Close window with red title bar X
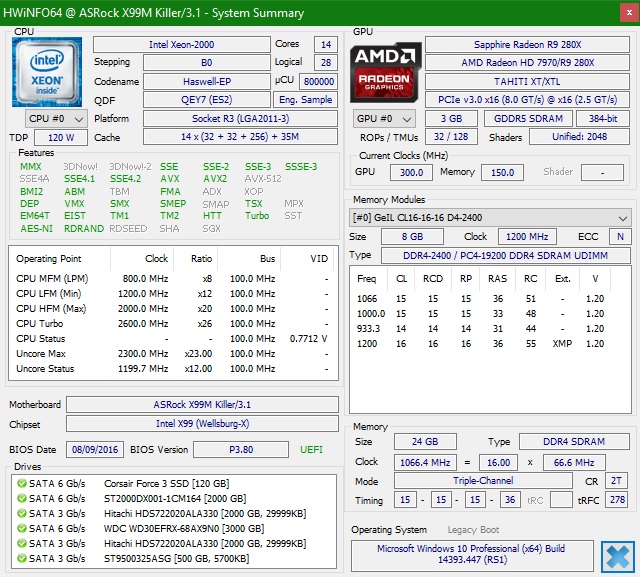This screenshot has height=577, width=640. tap(629, 13)
